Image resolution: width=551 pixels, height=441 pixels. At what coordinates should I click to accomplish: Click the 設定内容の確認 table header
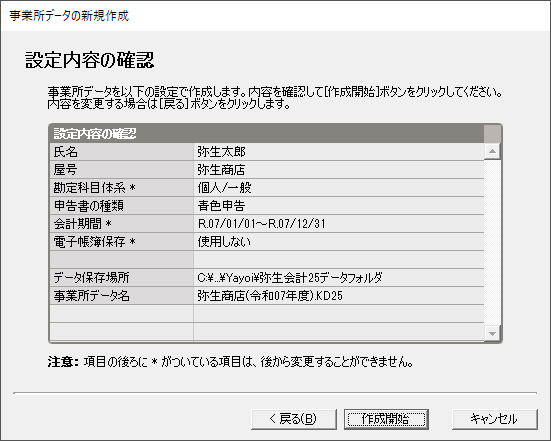[267, 134]
